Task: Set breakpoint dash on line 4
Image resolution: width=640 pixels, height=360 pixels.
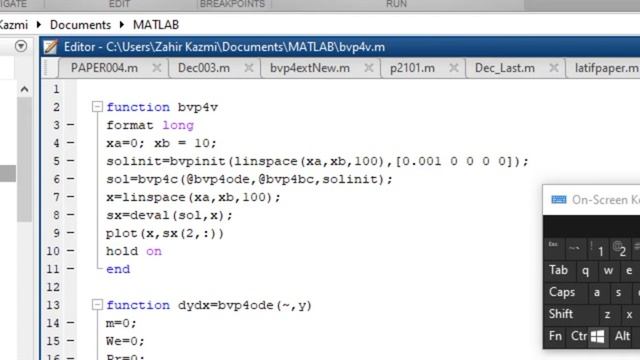Action: point(71,142)
